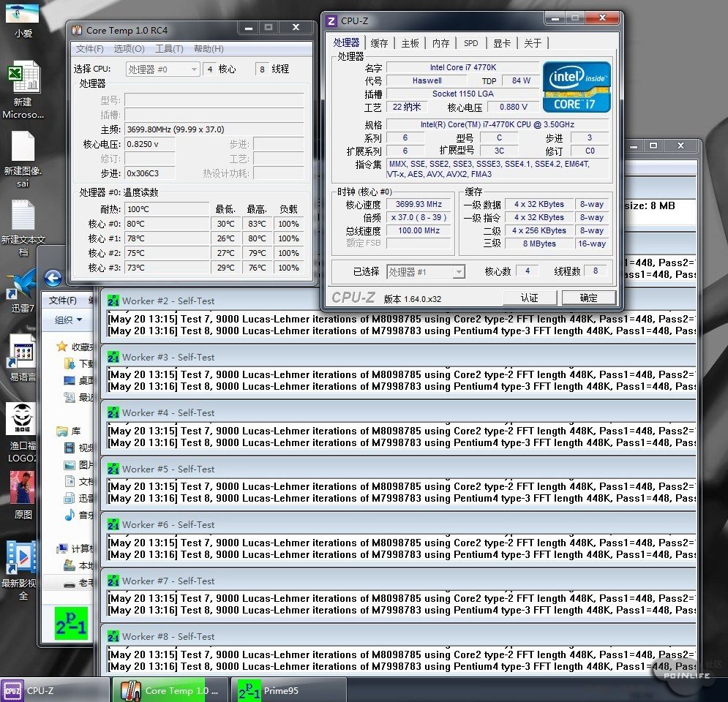Click the Worker #5 Self-Test window icon
Viewport: 728px width, 702px height.
point(113,469)
